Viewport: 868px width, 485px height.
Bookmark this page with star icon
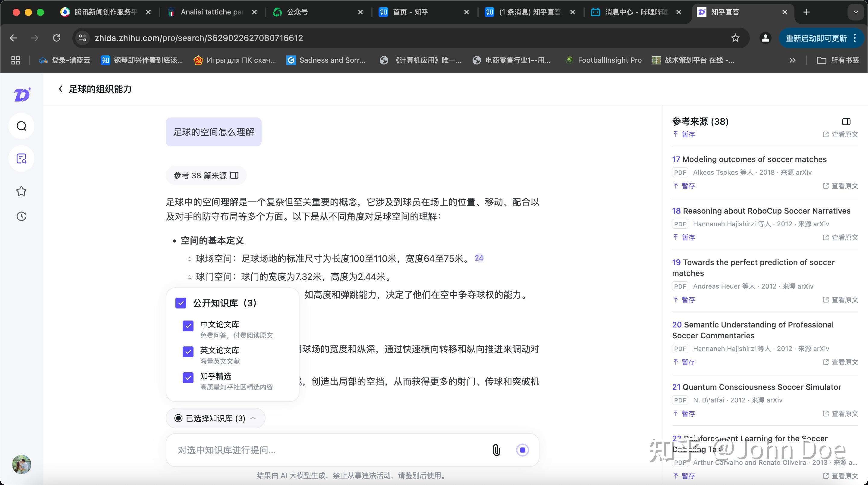coord(735,38)
